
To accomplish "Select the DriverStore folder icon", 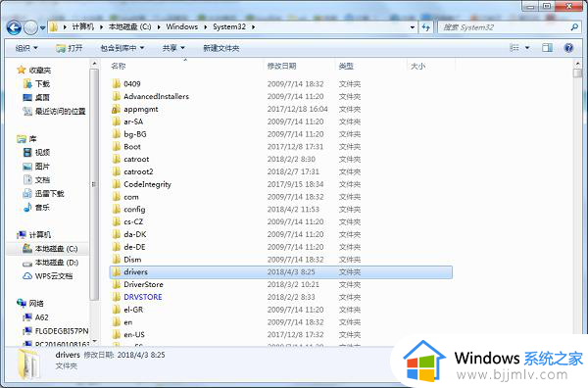I will pyautogui.click(x=117, y=284).
